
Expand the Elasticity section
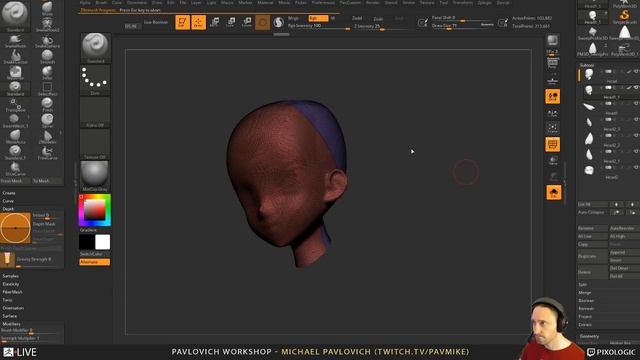11,284
